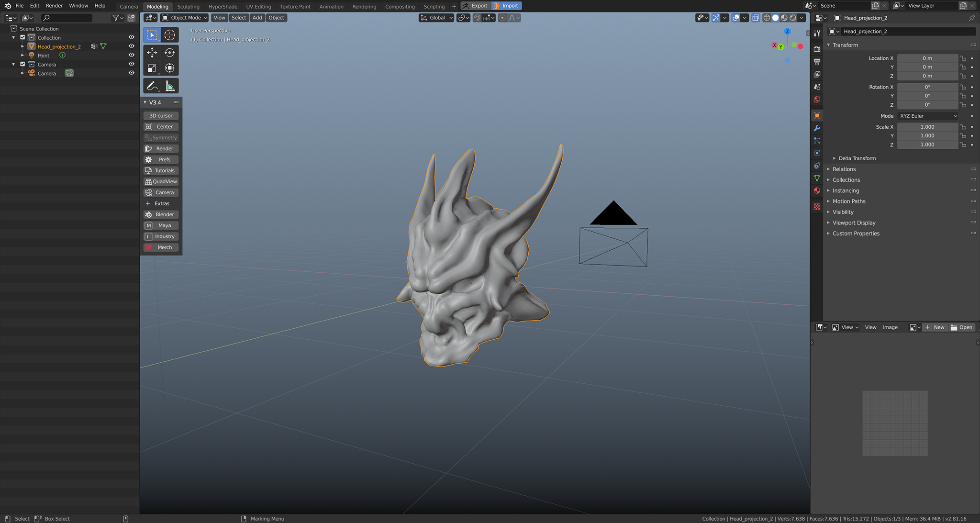This screenshot has width=980, height=523.
Task: Expand the Relations section in Object properties
Action: (844, 169)
